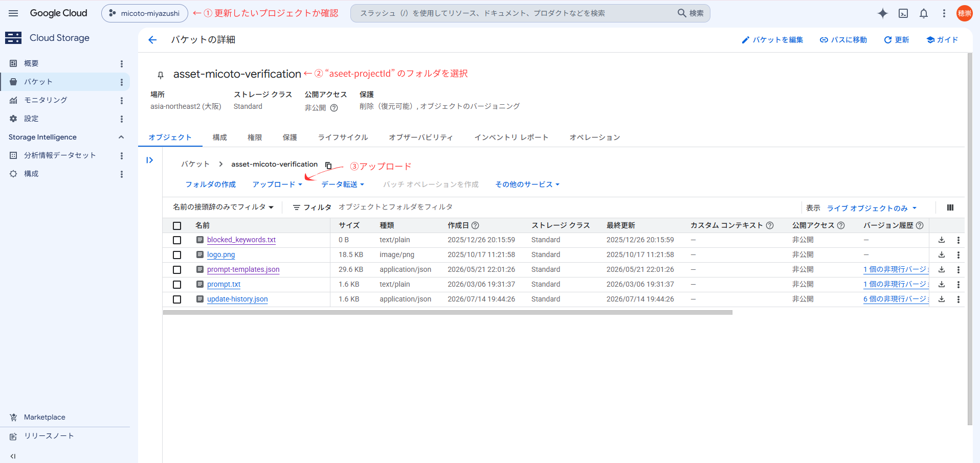The width and height of the screenshot is (980, 463).
Task: Click the バケット breadcrumb link
Action: coord(195,164)
